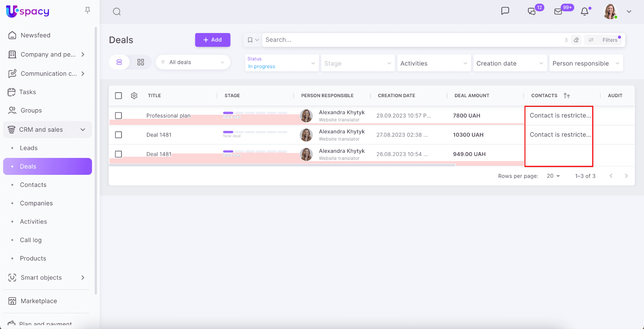Click the stage progress bar of Deal 1481
The image size is (644, 329).
tap(255, 132)
